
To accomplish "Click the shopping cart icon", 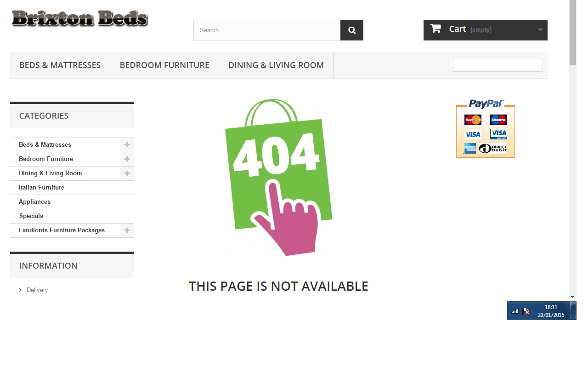I will (435, 29).
